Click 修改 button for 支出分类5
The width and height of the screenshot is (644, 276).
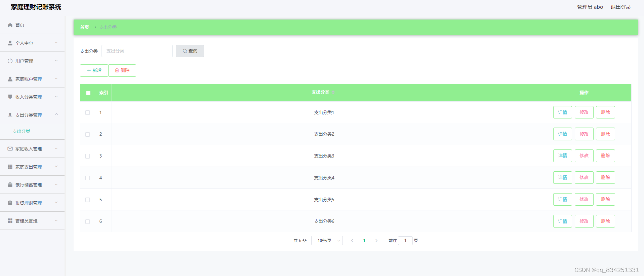(584, 200)
